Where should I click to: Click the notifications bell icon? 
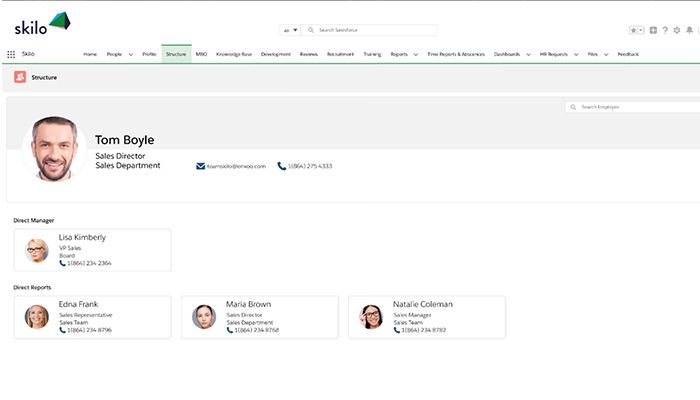point(689,30)
